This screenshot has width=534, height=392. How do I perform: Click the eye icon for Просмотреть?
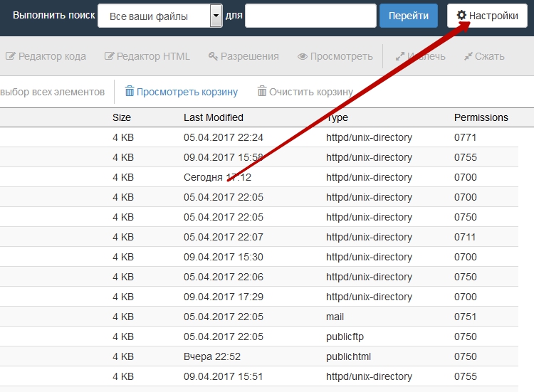click(303, 56)
